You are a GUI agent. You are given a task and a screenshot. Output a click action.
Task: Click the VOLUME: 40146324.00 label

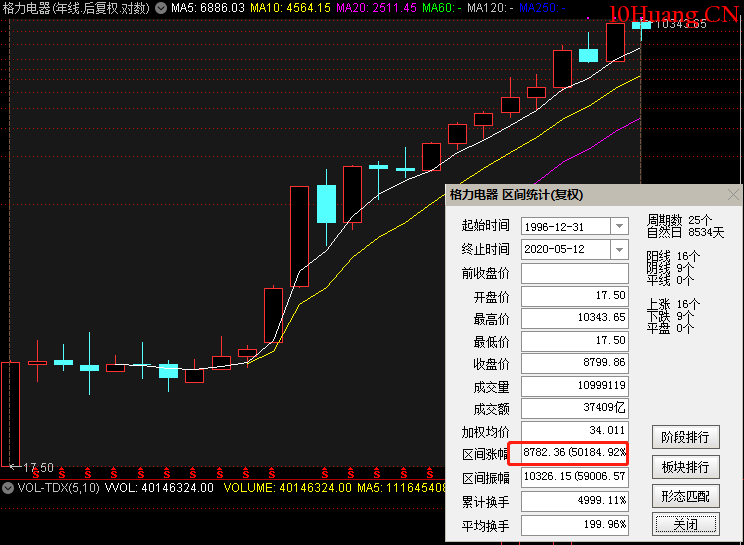point(288,488)
